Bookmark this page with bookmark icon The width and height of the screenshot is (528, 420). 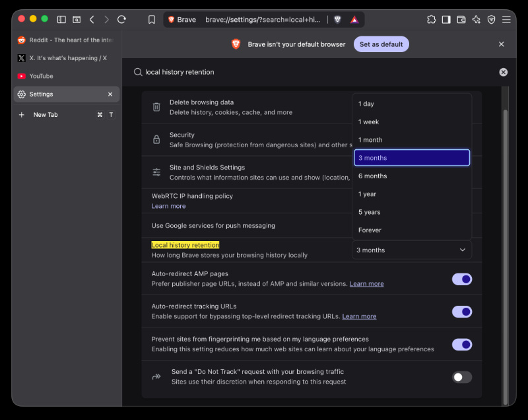tap(152, 20)
